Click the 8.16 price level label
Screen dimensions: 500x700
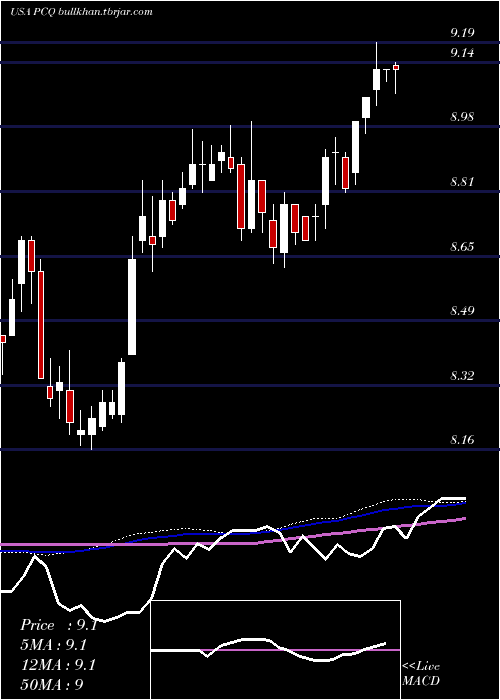click(x=462, y=440)
